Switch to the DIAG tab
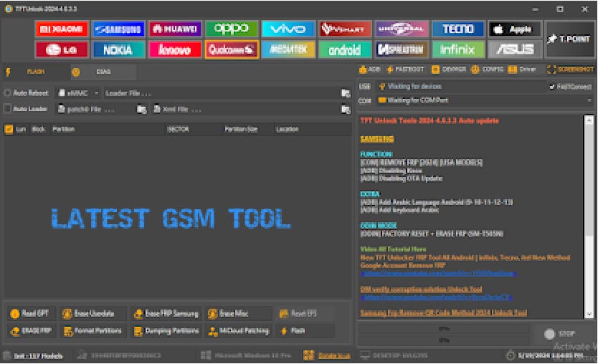This screenshot has height=364, width=598. 103,72
